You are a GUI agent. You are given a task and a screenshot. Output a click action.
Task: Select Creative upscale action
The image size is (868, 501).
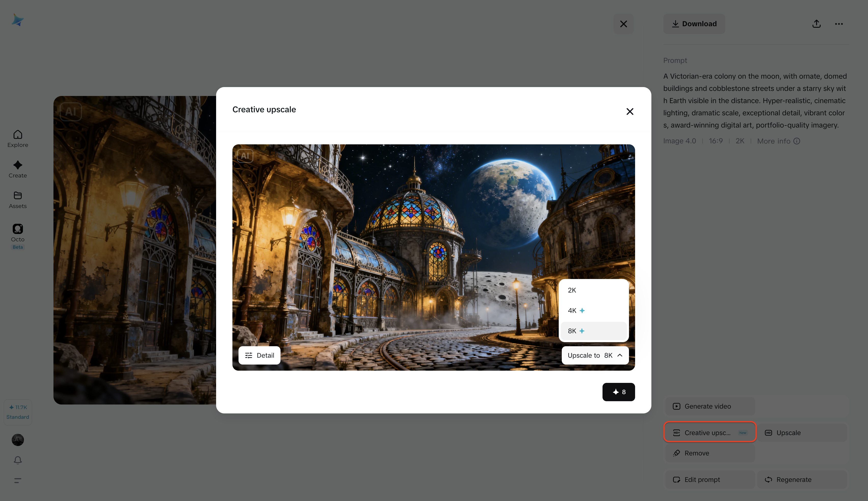(x=710, y=433)
